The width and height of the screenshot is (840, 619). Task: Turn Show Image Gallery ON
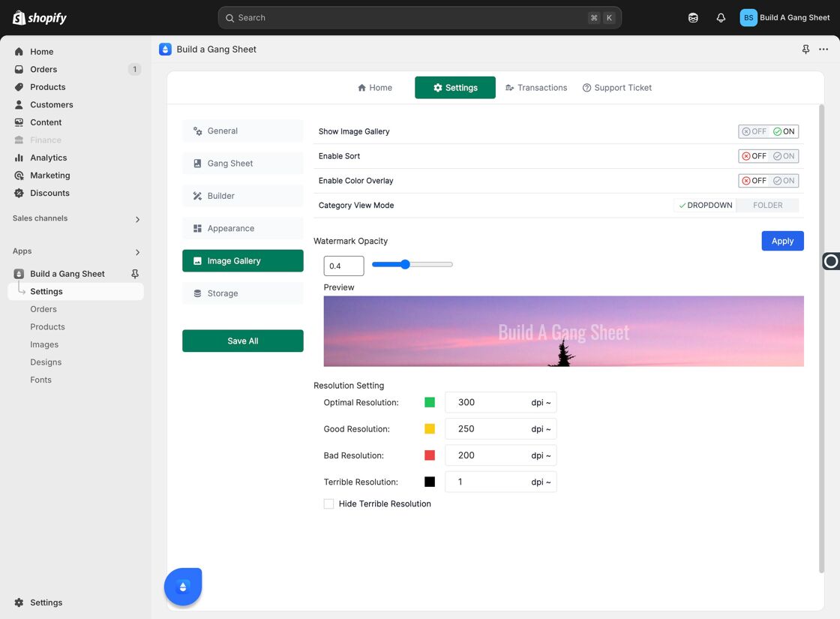(x=784, y=131)
